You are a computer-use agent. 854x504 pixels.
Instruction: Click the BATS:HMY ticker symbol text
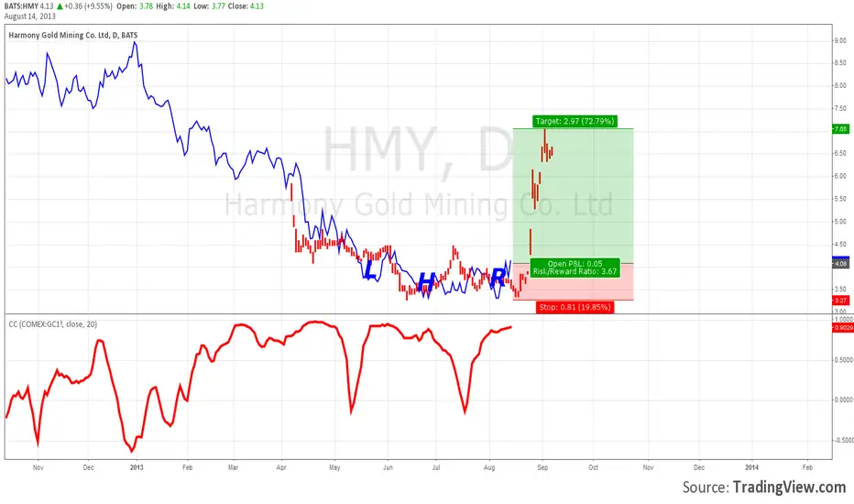pyautogui.click(x=21, y=6)
